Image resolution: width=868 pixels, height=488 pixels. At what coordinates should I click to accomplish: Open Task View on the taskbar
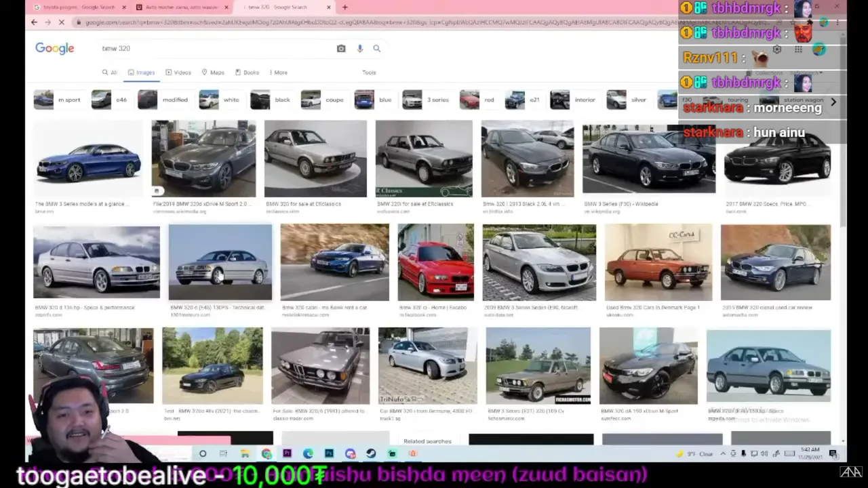[223, 453]
